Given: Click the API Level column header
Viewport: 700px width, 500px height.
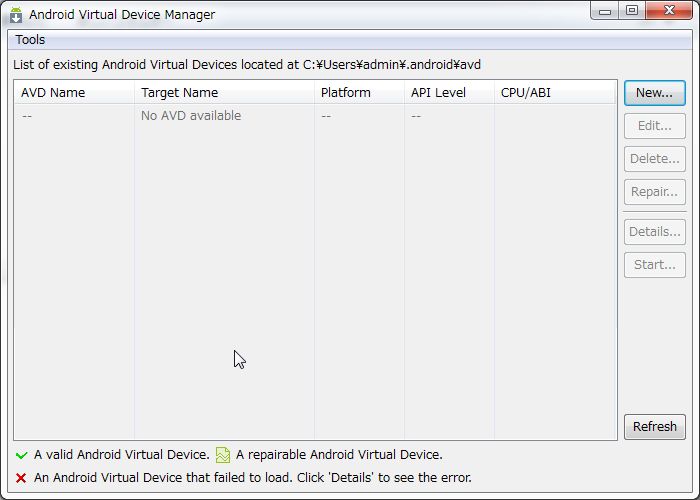Looking at the screenshot, I should 449,92.
